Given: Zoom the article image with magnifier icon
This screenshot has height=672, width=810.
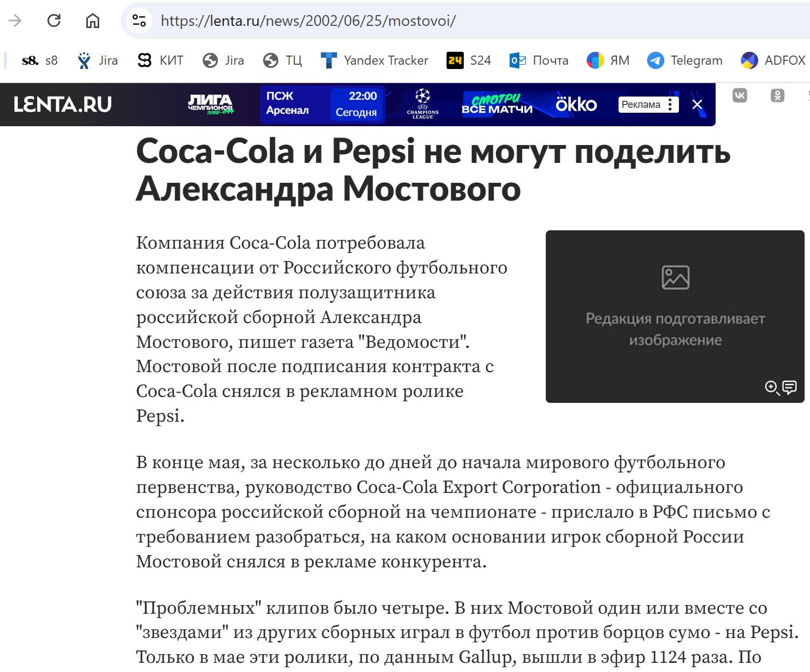Looking at the screenshot, I should (772, 387).
